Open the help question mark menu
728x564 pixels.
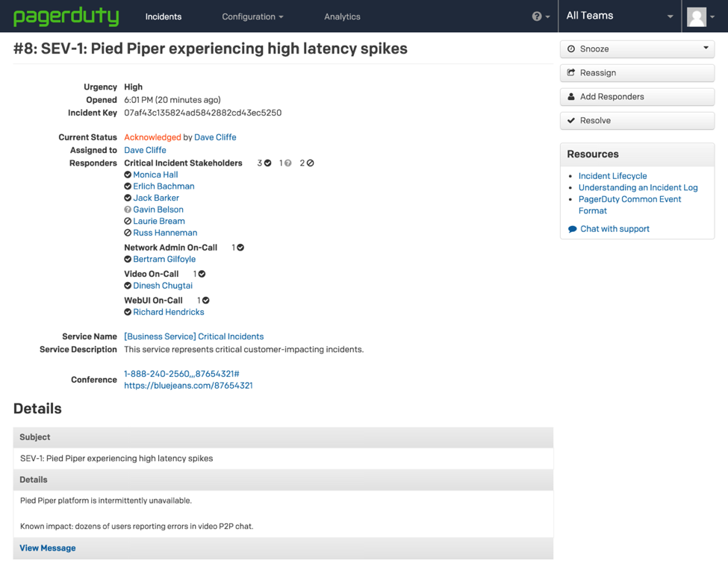538,16
